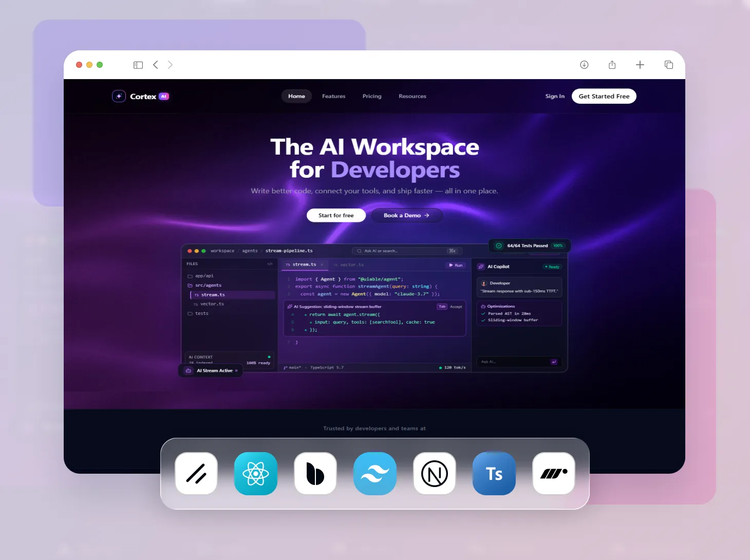Click the Run button in the editor
Image resolution: width=750 pixels, height=560 pixels.
coord(456,265)
